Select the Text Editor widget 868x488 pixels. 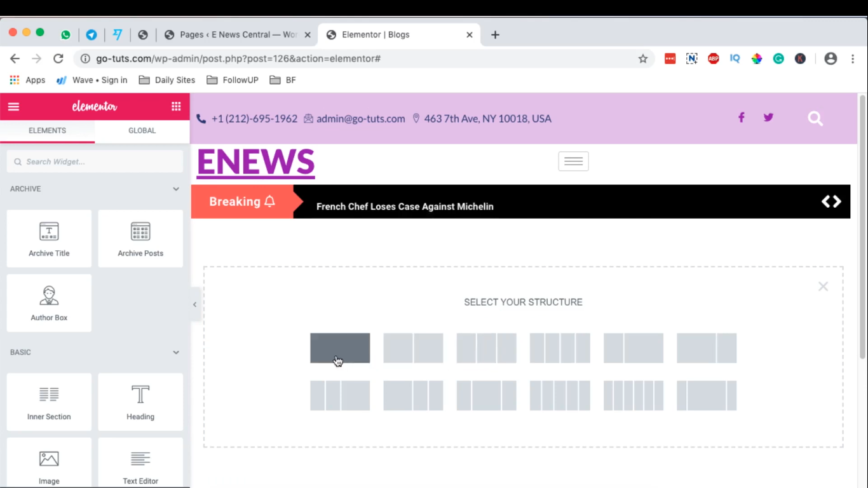140,464
